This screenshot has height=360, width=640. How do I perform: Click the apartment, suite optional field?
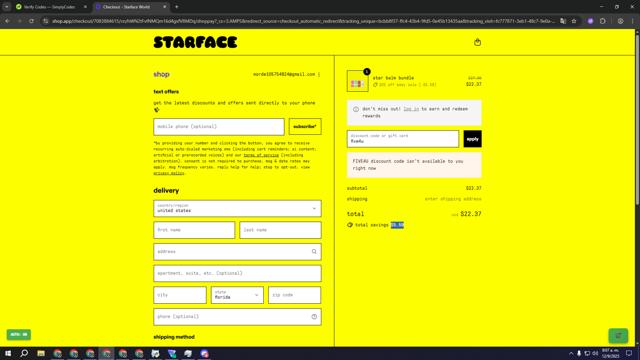click(237, 273)
